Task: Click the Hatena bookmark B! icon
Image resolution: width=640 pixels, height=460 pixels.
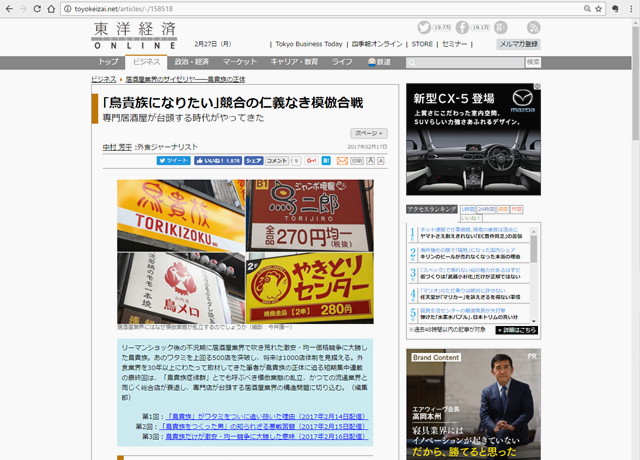Action: pos(327,160)
